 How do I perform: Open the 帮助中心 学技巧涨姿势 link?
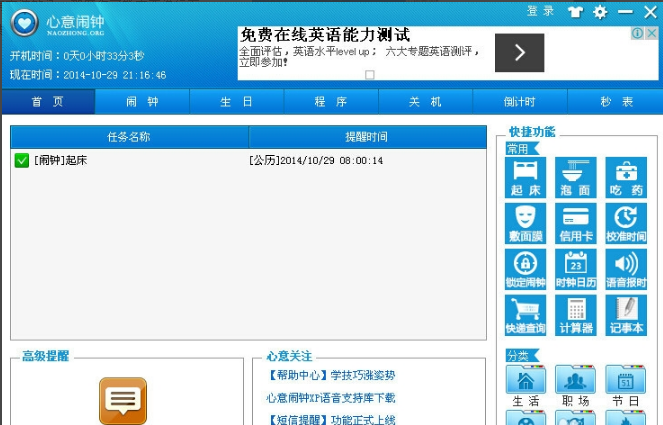(x=331, y=376)
